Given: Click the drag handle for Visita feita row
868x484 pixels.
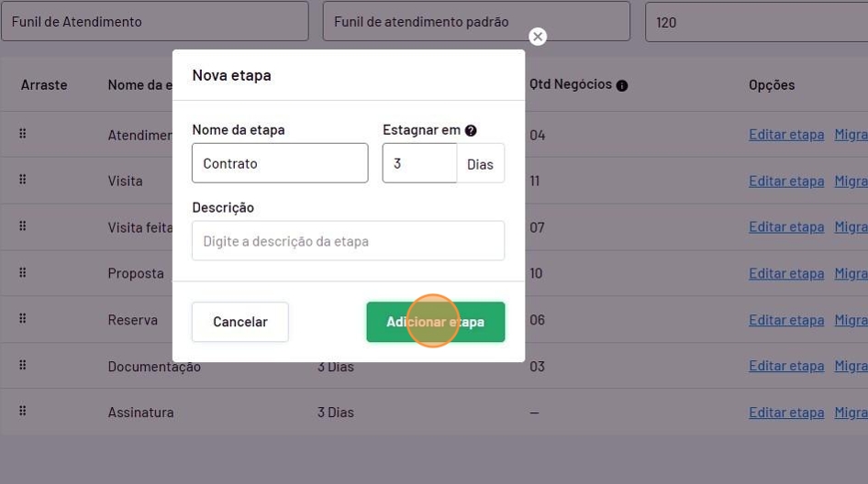Looking at the screenshot, I should coord(22,226).
